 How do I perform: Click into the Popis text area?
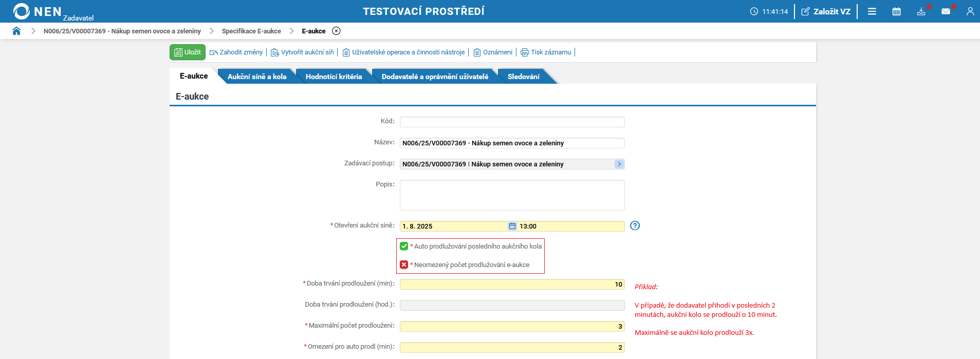point(512,195)
